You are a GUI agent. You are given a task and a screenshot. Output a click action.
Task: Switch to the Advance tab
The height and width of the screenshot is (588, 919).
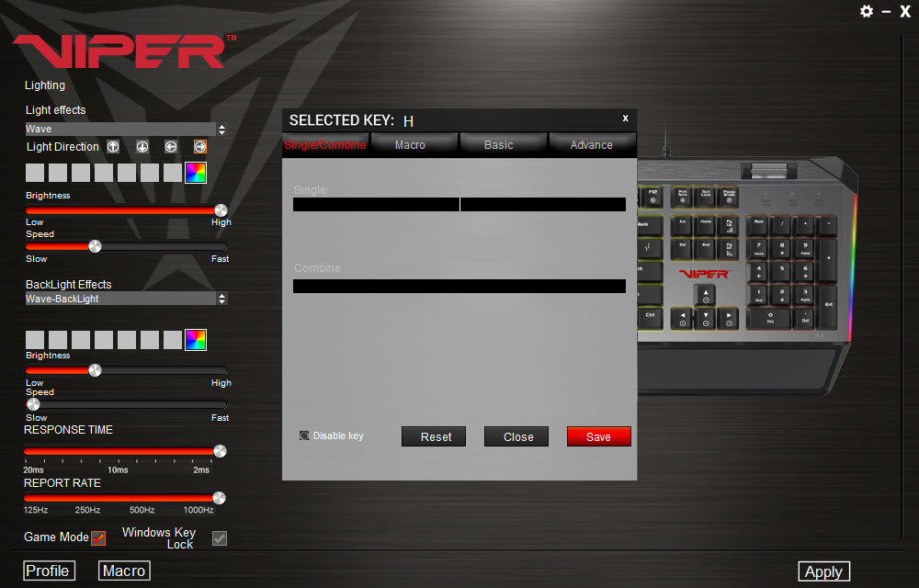pos(592,144)
